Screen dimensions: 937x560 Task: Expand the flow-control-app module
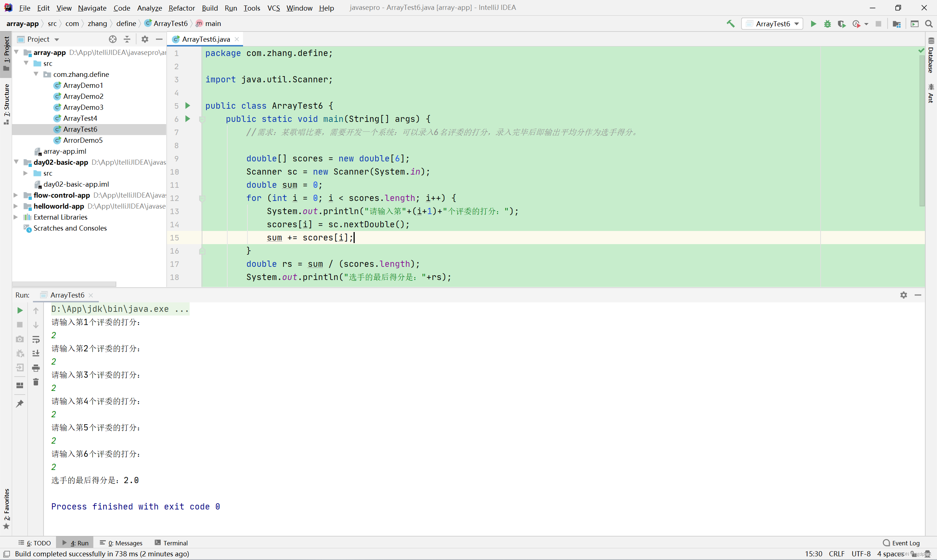[x=16, y=195]
